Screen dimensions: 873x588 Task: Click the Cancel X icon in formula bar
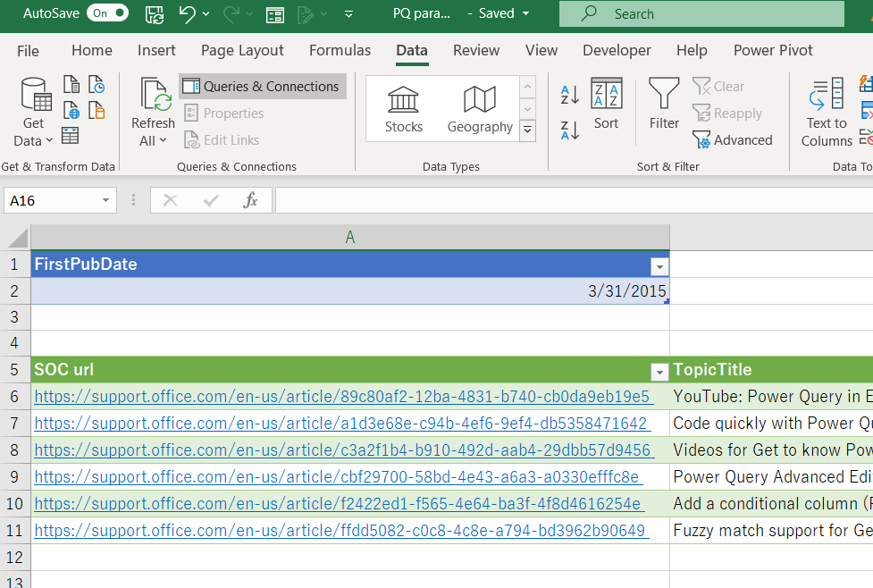click(171, 200)
